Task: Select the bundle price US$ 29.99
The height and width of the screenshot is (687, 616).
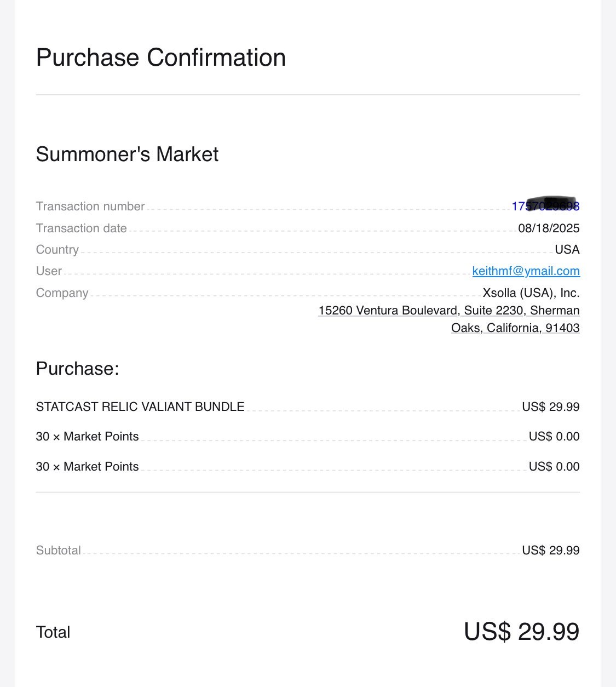Action: click(x=551, y=407)
